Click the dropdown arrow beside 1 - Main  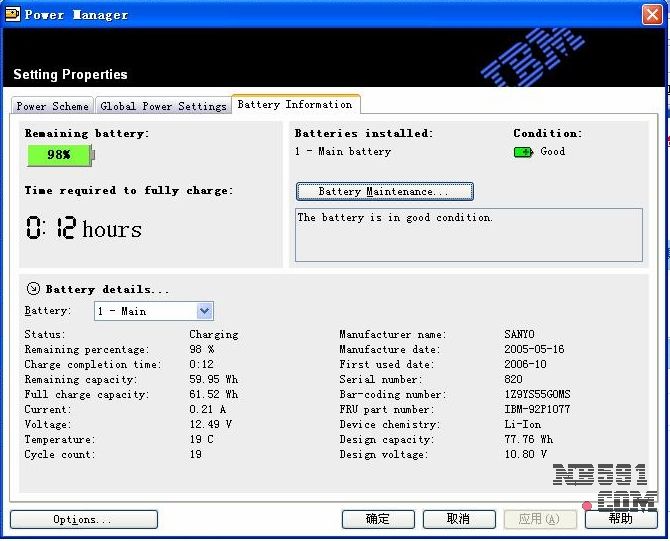click(x=204, y=311)
